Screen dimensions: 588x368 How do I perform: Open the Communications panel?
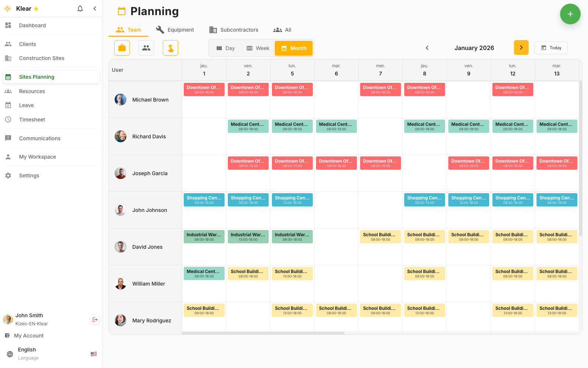[x=40, y=138]
